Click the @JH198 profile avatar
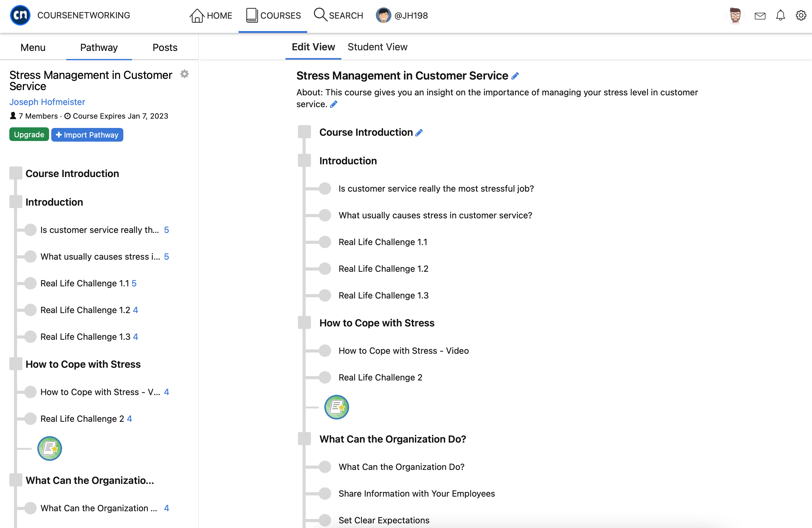This screenshot has width=812, height=528. tap(383, 15)
